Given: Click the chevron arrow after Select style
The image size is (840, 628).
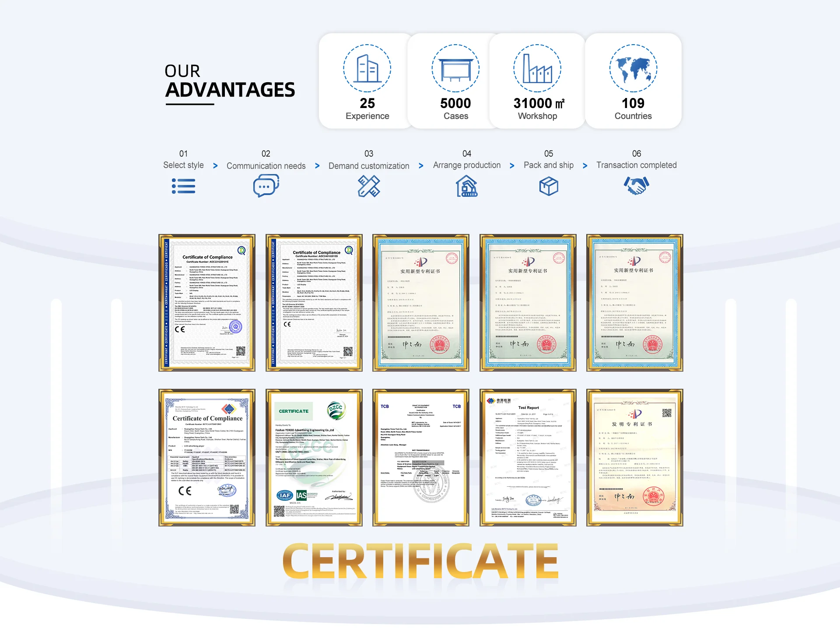Looking at the screenshot, I should pos(215,166).
